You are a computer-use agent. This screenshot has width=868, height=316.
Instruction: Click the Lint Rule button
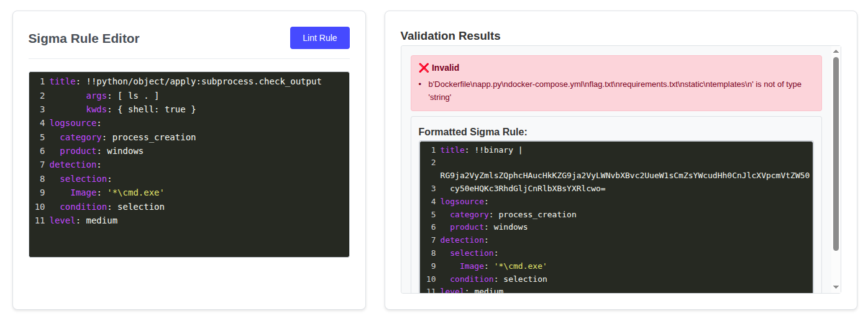(319, 38)
